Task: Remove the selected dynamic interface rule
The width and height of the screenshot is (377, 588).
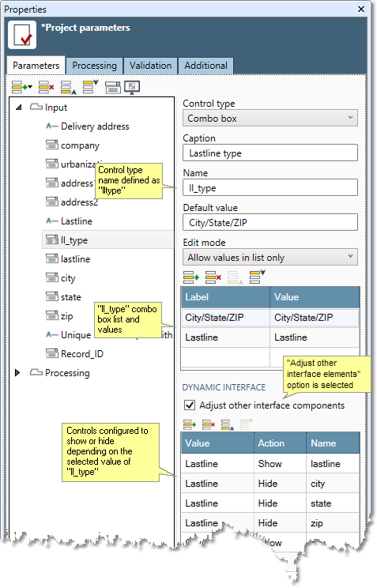Action: click(x=208, y=424)
